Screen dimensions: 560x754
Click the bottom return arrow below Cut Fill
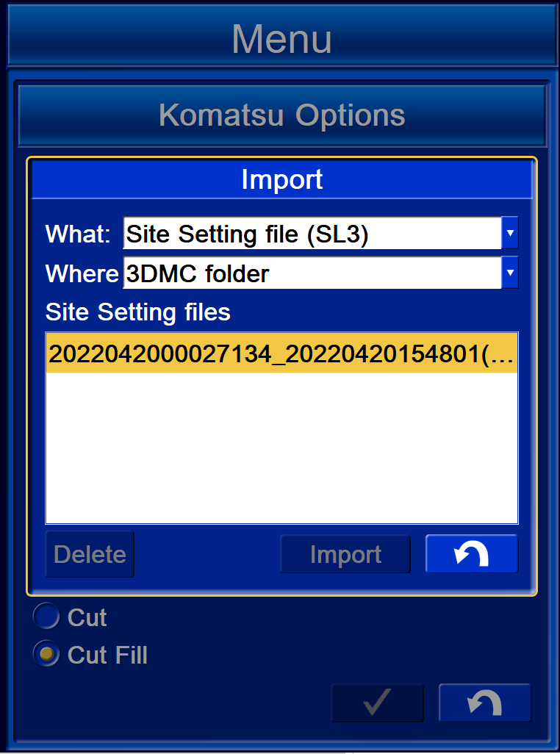tap(484, 703)
